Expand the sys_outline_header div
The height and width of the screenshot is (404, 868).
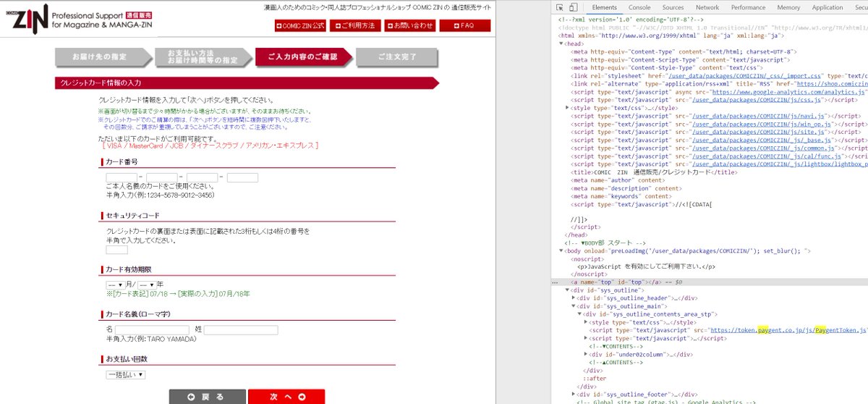[x=574, y=298]
